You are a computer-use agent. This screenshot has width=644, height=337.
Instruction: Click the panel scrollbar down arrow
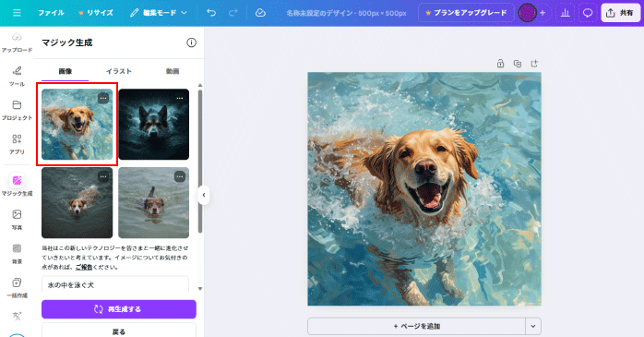[x=200, y=288]
